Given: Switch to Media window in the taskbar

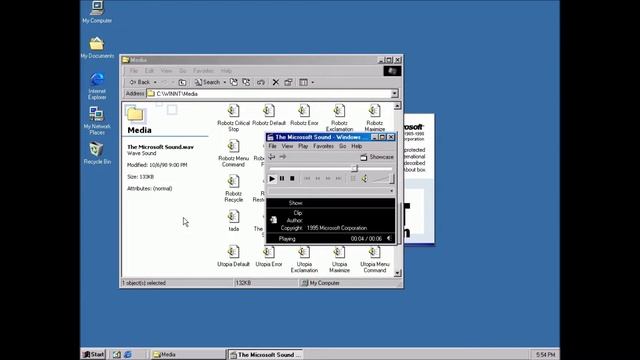Looking at the screenshot, I should pos(187,354).
